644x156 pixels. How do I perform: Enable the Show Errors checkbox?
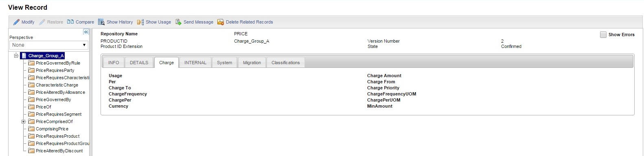coord(603,35)
